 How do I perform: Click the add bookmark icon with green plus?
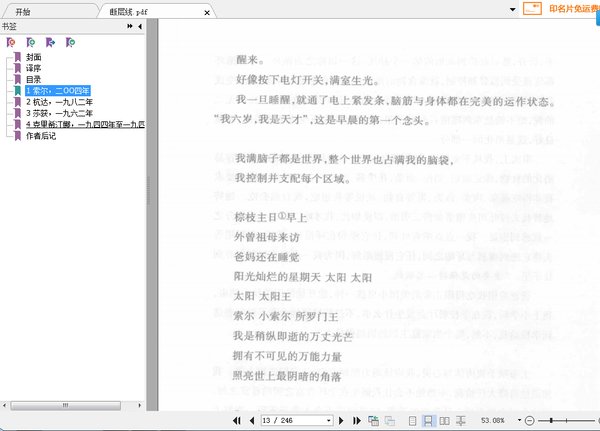[31, 42]
